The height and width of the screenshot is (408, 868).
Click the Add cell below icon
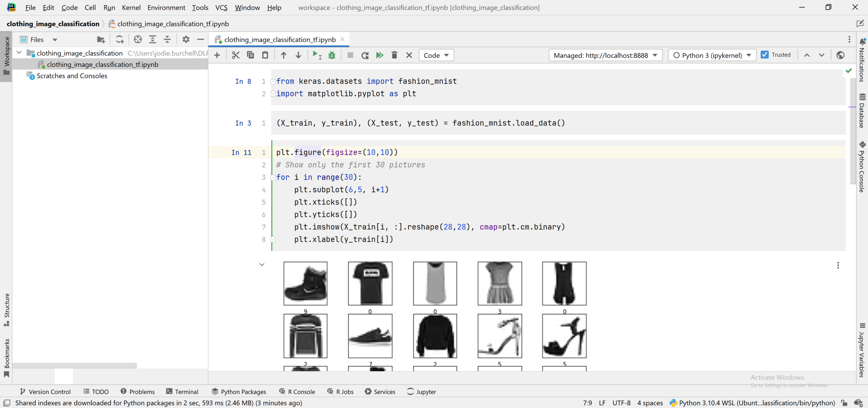coord(216,55)
